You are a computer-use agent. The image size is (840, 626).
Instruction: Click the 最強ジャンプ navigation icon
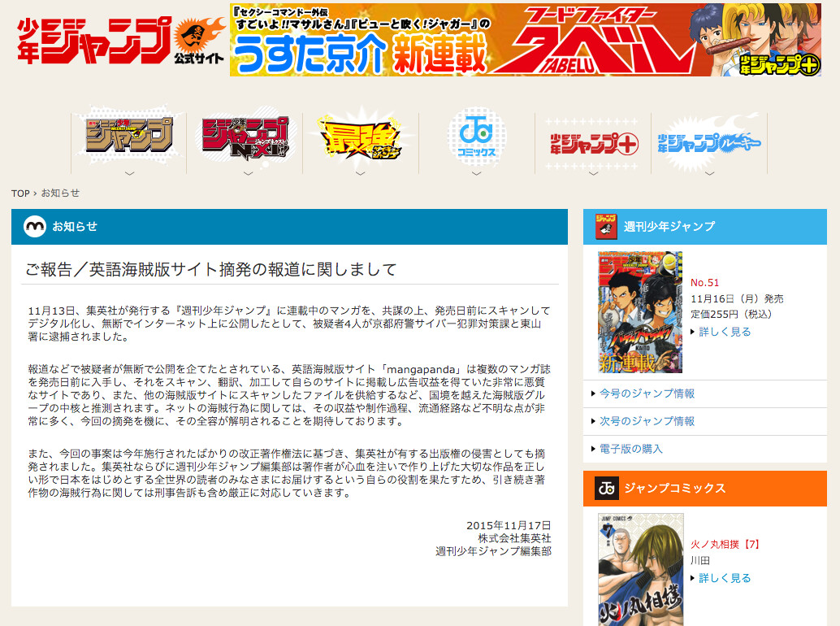pos(361,137)
